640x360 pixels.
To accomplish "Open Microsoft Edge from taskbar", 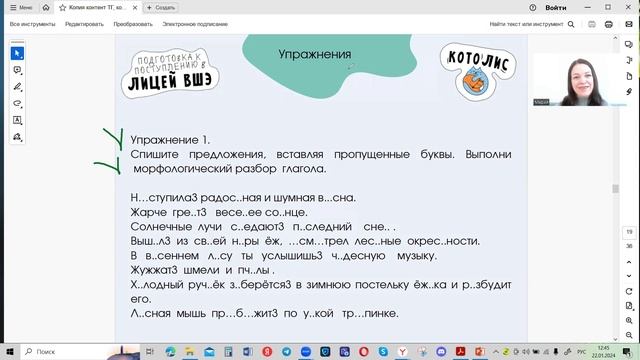I will coord(170,351).
